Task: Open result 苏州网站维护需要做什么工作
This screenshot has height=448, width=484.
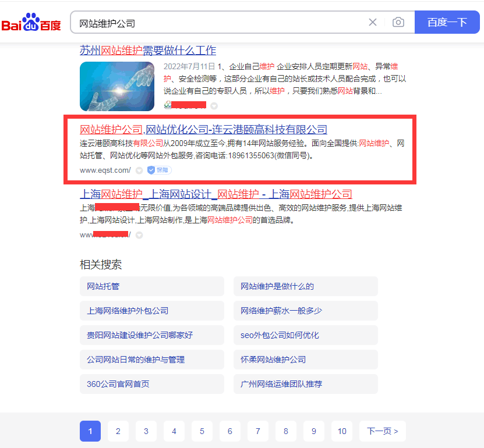Action: 148,50
